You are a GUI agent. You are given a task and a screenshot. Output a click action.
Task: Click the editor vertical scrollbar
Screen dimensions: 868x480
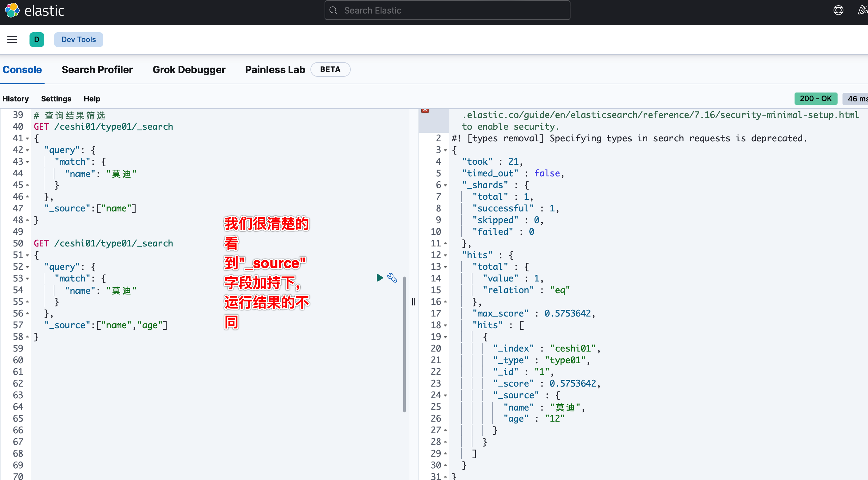404,344
